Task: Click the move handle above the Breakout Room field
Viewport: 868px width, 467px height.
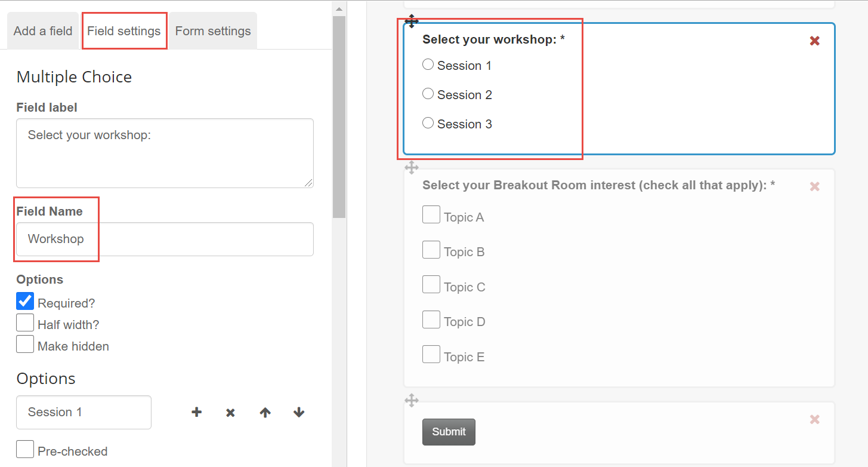Action: coord(412,168)
